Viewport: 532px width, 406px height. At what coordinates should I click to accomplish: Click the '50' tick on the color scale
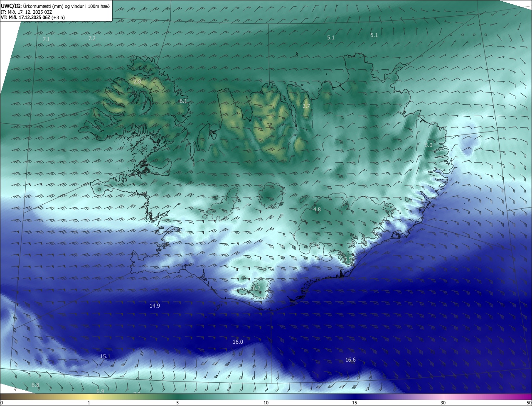coord(528,403)
